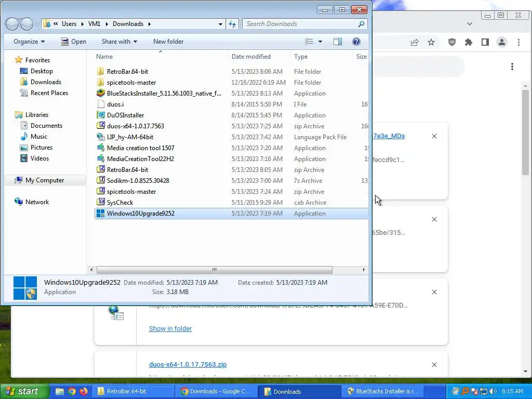Image resolution: width=532 pixels, height=399 pixels.
Task: Open Chrome tab search chevron
Action: coord(470,24)
